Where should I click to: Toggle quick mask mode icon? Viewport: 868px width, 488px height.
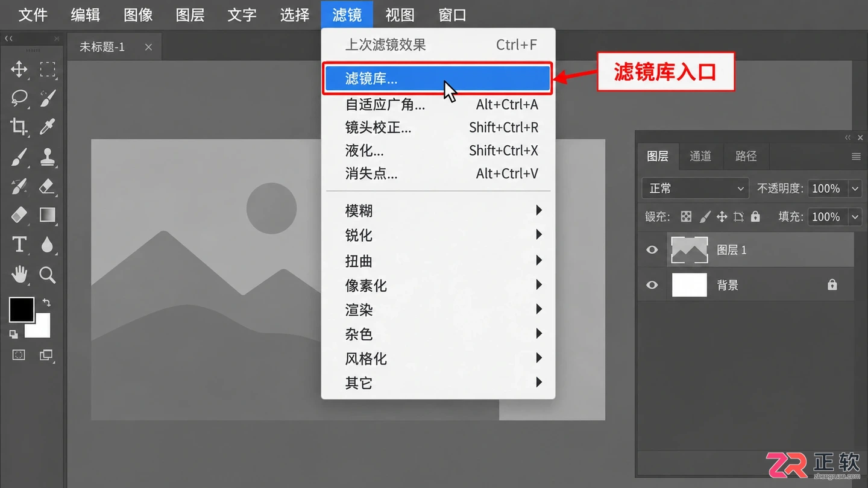[x=19, y=355]
